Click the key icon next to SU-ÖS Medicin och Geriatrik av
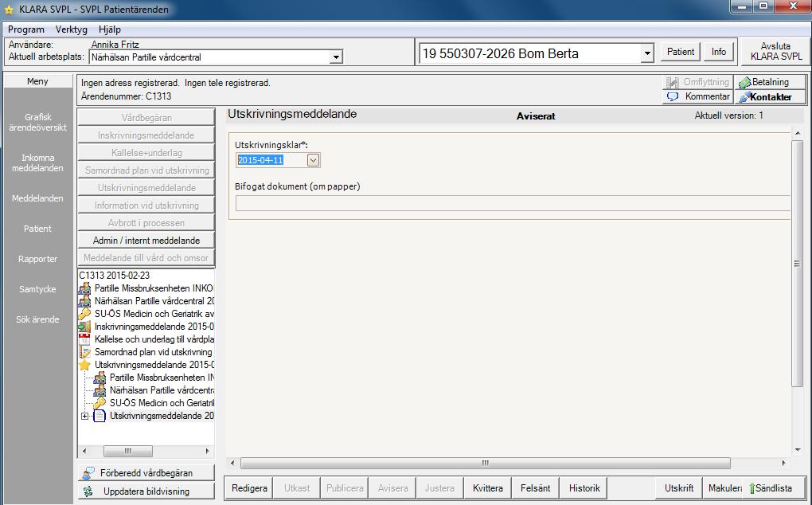This screenshot has width=812, height=505. tap(84, 314)
